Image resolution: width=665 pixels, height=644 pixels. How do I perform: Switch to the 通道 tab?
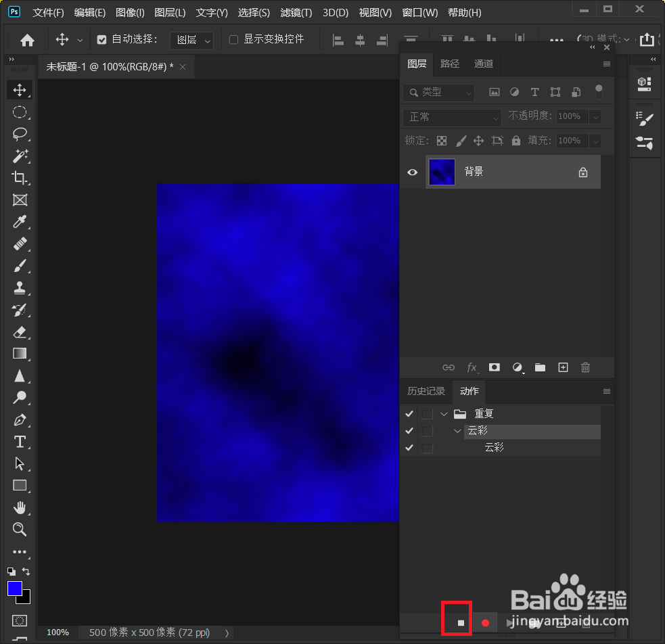click(483, 64)
